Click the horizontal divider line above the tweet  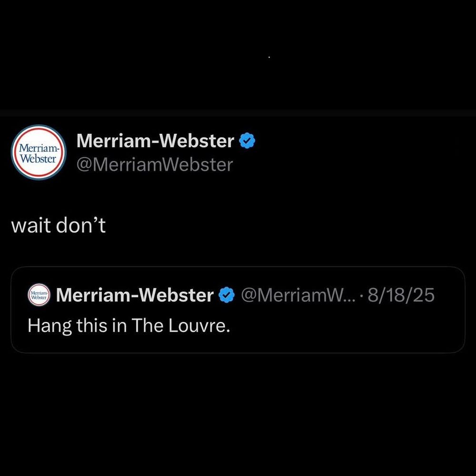(238, 114)
